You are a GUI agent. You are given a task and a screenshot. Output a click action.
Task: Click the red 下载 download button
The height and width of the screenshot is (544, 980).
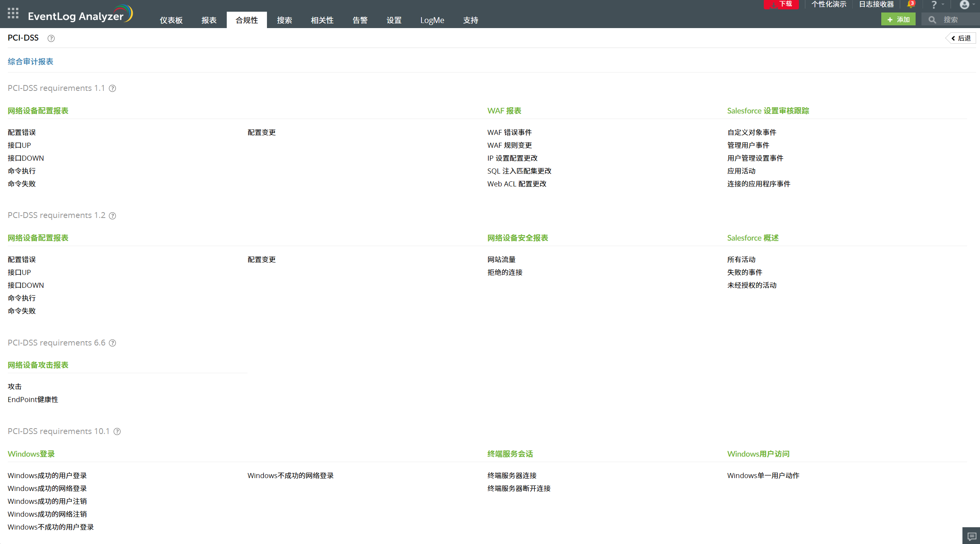781,4
